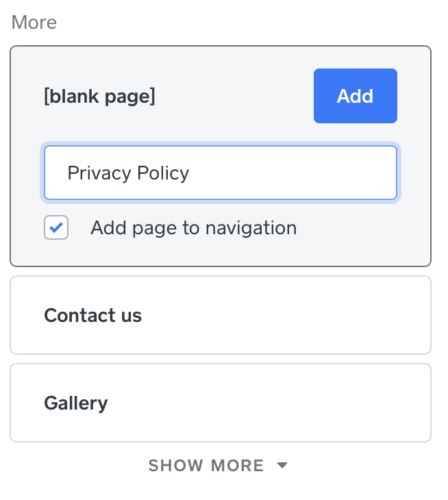
Task: Click the 'Gallery' title text
Action: 75,403
